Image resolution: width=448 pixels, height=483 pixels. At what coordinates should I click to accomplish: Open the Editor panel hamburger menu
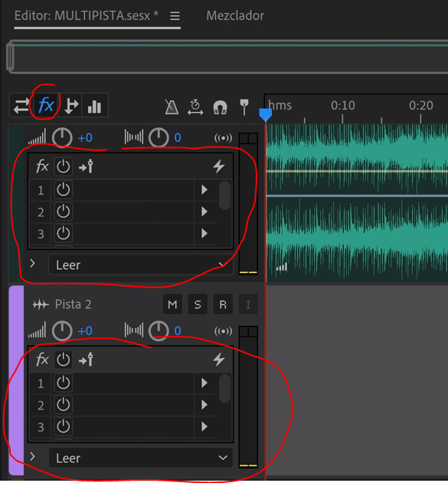175,16
